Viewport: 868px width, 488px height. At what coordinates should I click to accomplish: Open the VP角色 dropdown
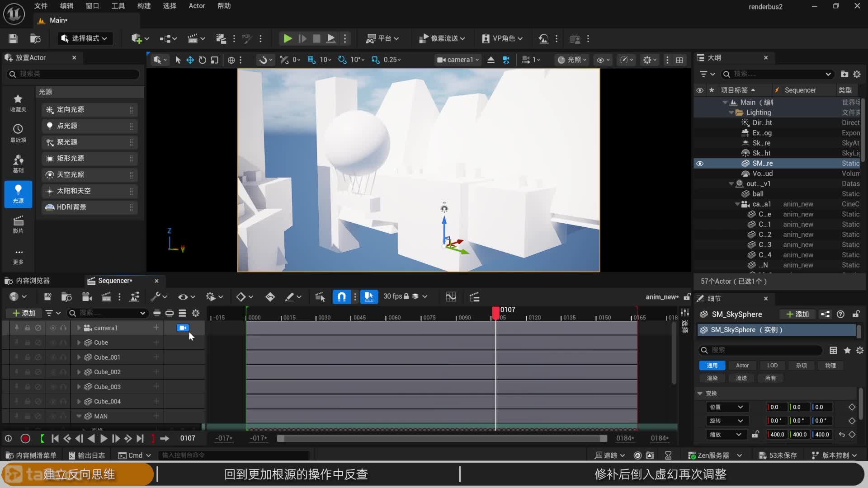502,39
